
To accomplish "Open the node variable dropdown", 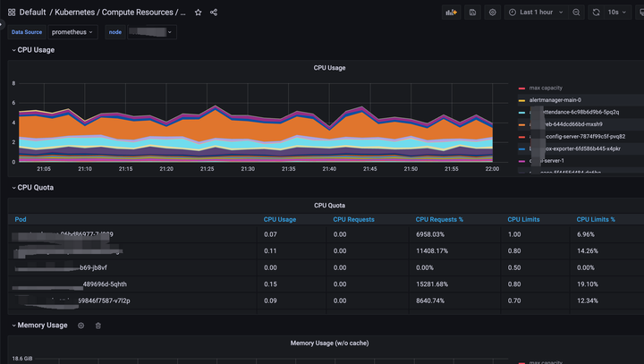I will (150, 32).
